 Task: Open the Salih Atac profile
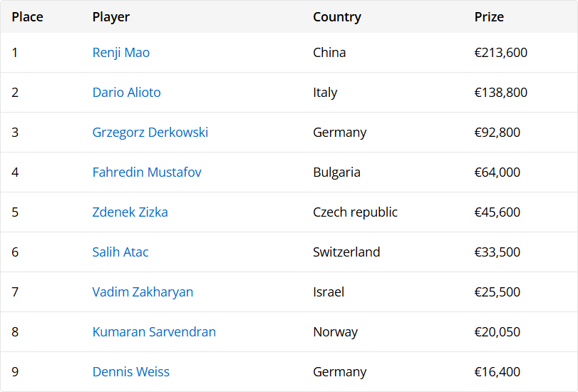pyautogui.click(x=120, y=252)
